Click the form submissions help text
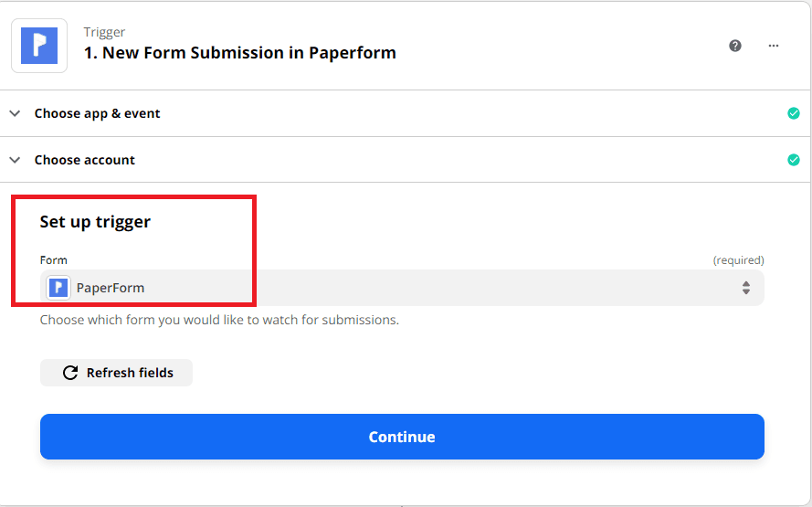This screenshot has height=507, width=812. pyautogui.click(x=219, y=321)
